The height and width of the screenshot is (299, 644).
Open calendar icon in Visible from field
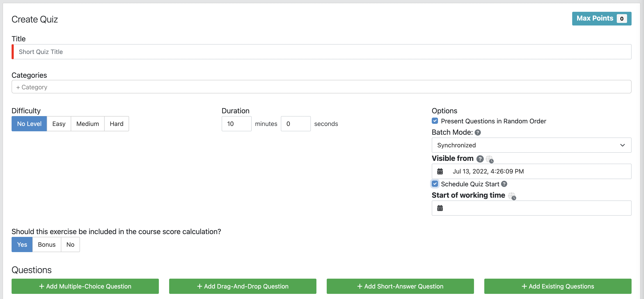440,171
